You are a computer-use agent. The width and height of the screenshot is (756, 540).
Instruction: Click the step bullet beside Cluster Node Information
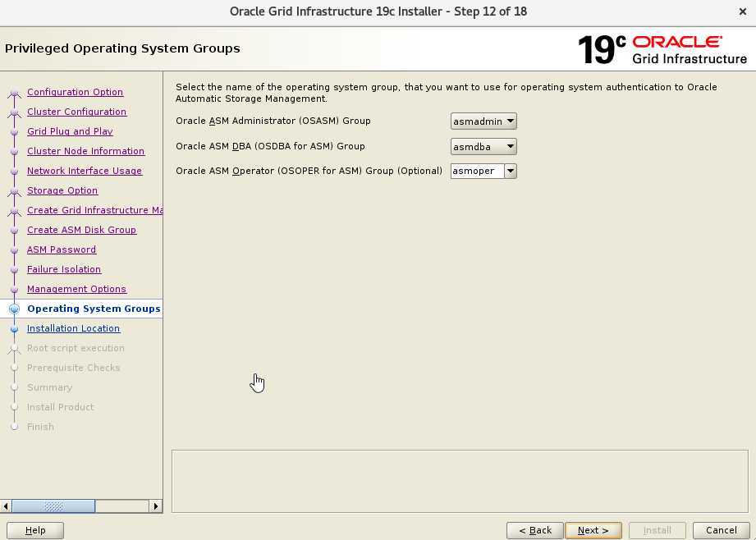[x=15, y=151]
